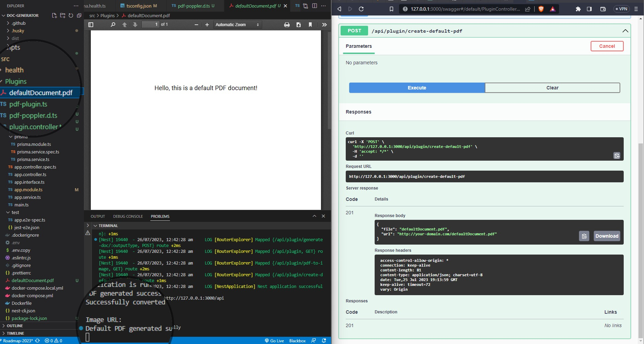Open the Automatic Zoom dropdown
Viewport: 644px width, 344px height.
click(x=237, y=25)
